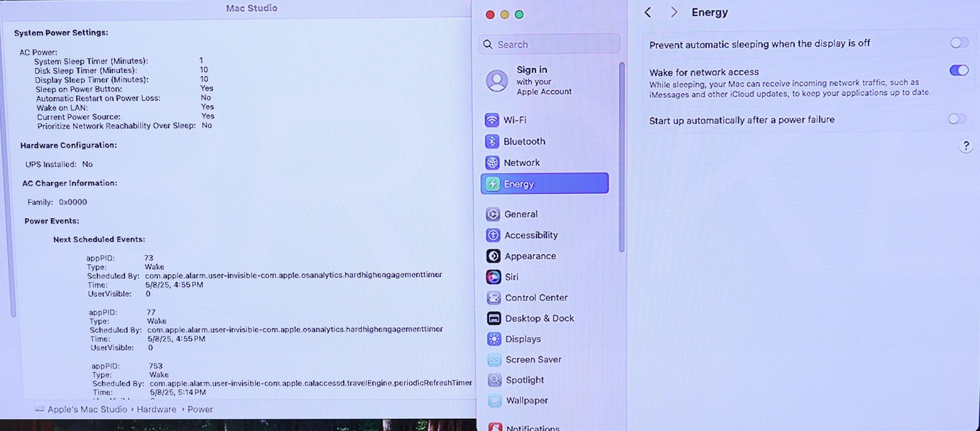Click the Apple Account avatar icon
Viewport: 980px width, 431px height.
(x=497, y=81)
